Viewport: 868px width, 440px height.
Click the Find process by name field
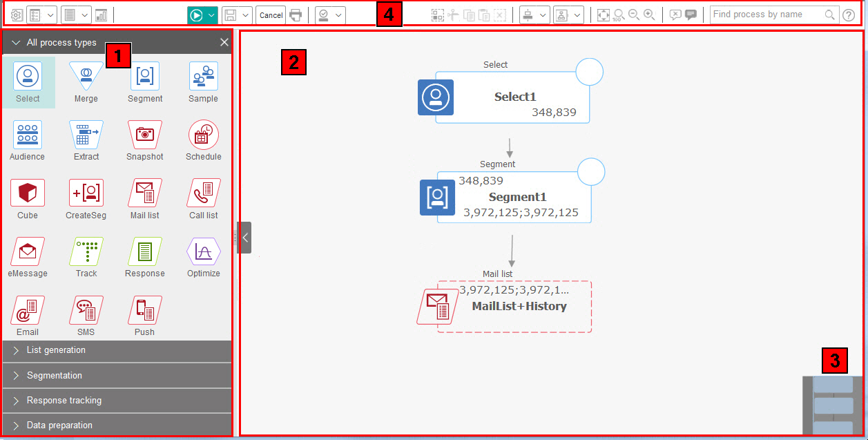tap(766, 14)
